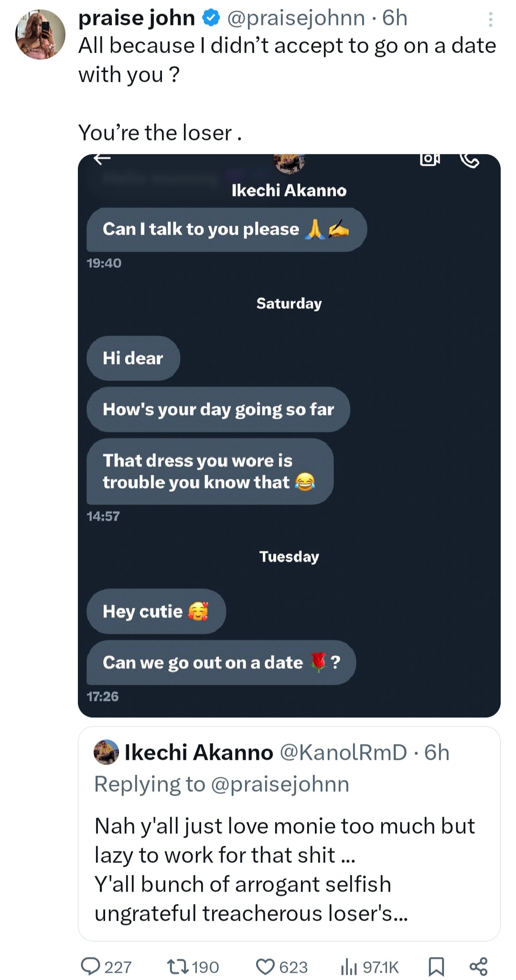Tap the Ikechi Akanno chat header name
The image size is (516, 980).
pyautogui.click(x=289, y=191)
